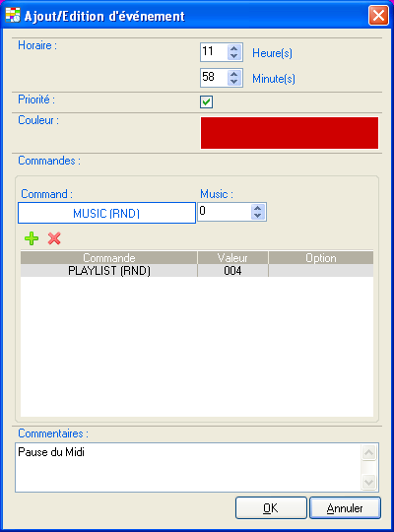The height and width of the screenshot is (532, 394).
Task: Increase the Heure(s) value with up arrow
Action: [233, 48]
